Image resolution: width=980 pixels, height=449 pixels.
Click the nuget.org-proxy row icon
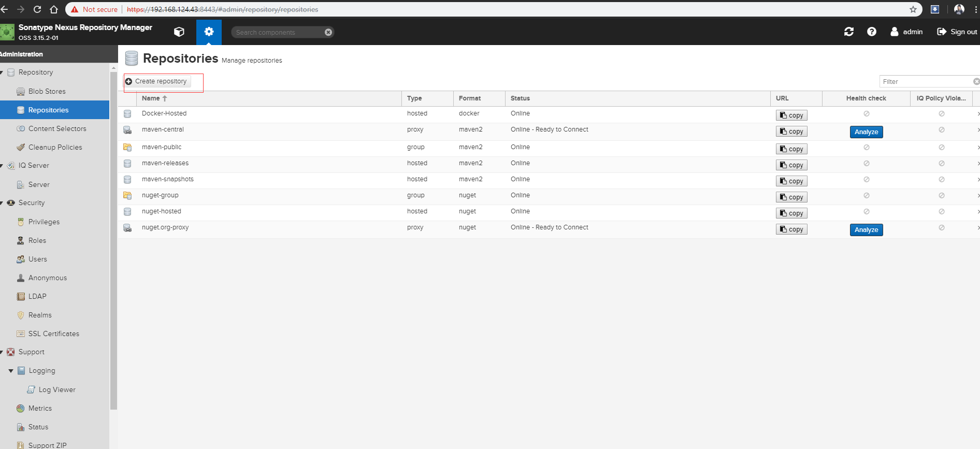click(x=127, y=228)
